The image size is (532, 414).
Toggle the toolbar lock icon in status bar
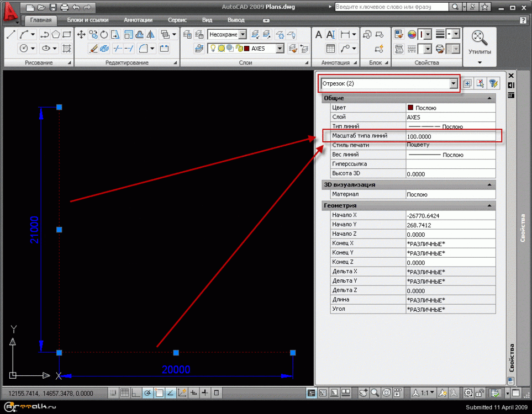tap(480, 393)
